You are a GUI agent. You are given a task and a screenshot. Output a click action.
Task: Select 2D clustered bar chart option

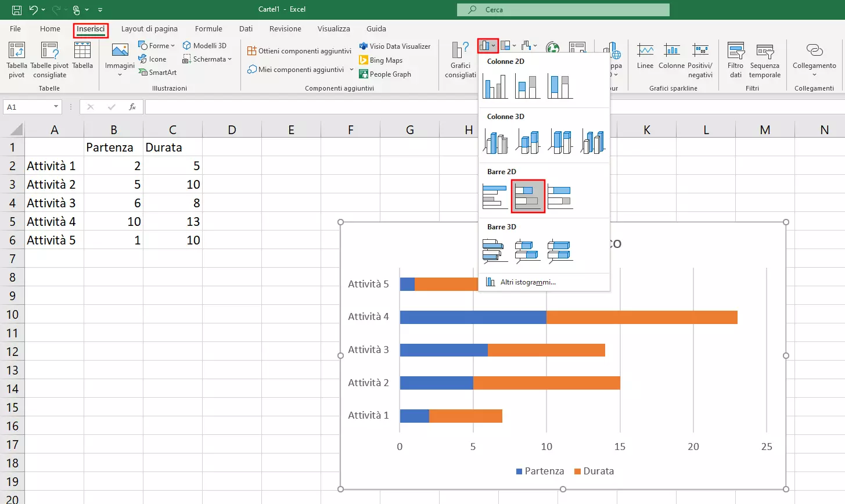[495, 196]
